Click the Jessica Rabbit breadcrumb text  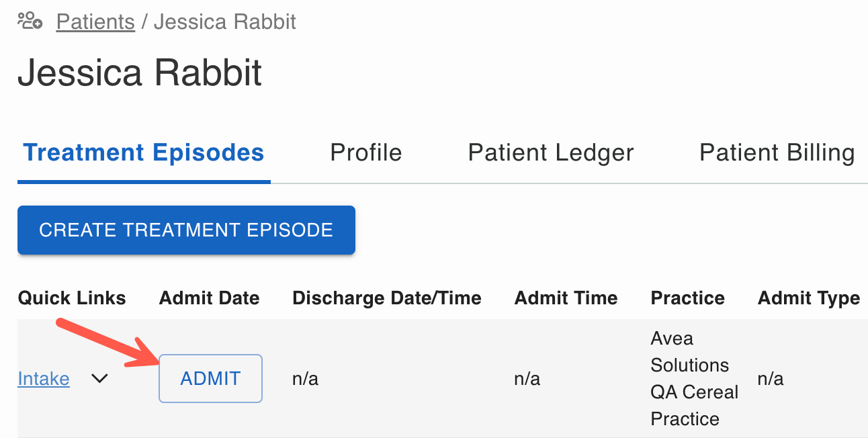[225, 21]
